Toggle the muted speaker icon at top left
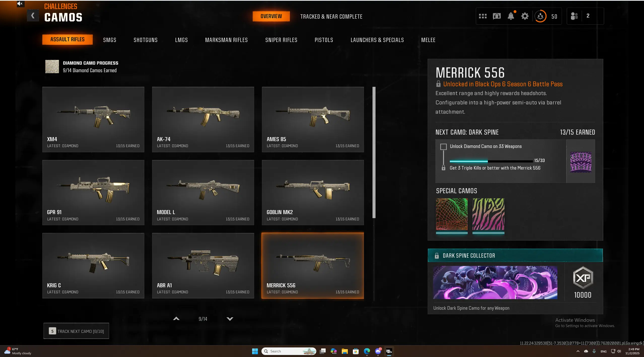The image size is (644, 357). tap(20, 4)
